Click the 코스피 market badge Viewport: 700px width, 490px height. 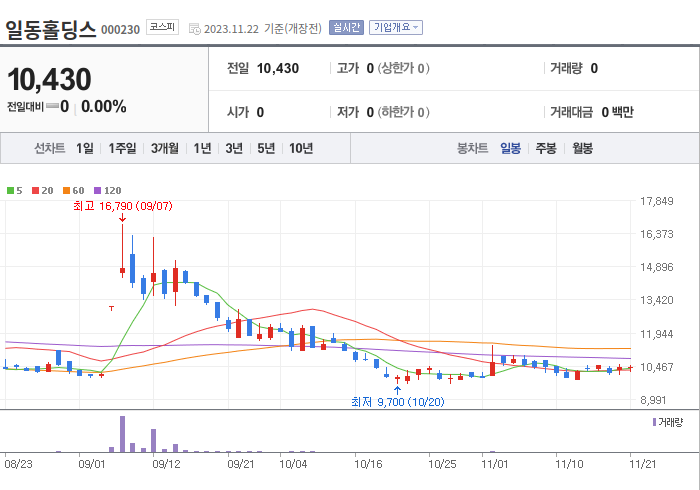(162, 27)
